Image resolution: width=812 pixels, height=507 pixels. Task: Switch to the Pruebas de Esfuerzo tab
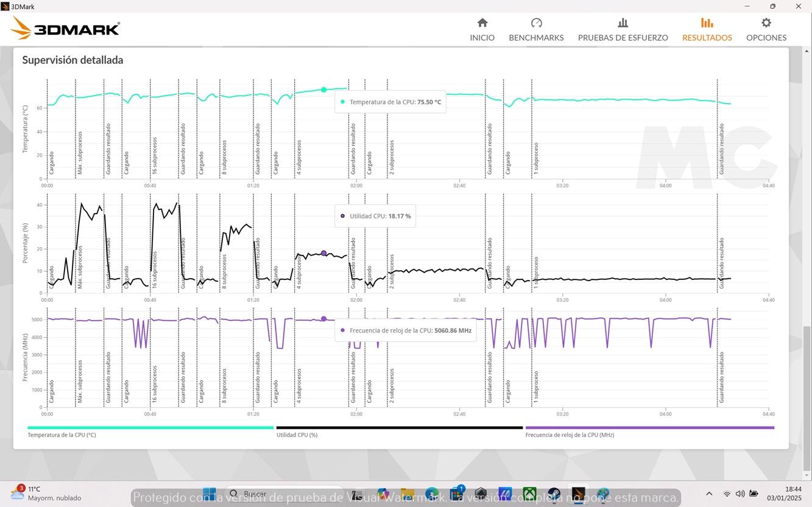(x=623, y=30)
